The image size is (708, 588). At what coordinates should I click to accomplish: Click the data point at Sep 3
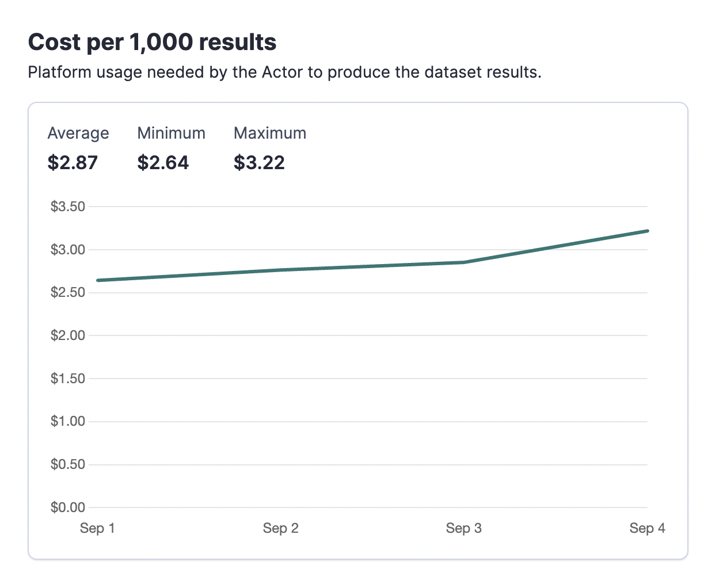click(x=464, y=262)
